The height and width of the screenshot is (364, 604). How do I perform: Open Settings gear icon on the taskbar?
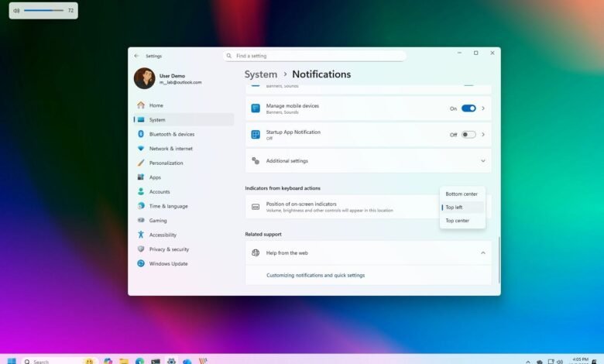[x=171, y=361]
